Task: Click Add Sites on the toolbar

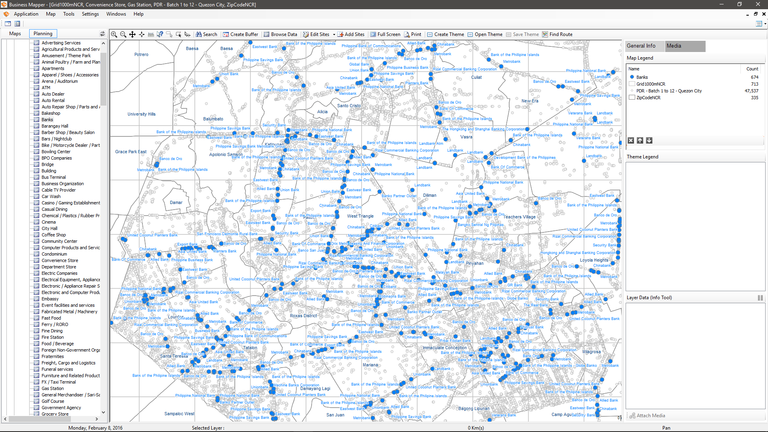Action: click(351, 34)
